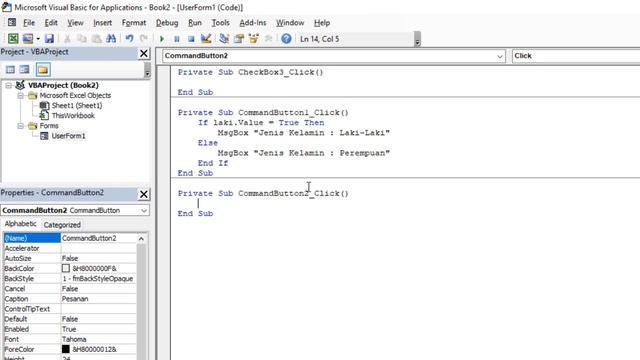Open the File menu
The height and width of the screenshot is (360, 640).
coord(29,23)
